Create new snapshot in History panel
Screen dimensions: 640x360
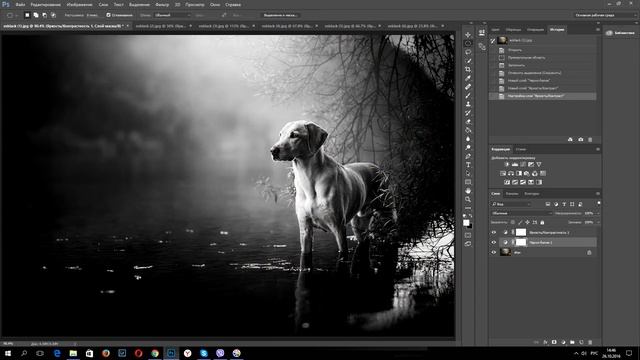(580, 140)
